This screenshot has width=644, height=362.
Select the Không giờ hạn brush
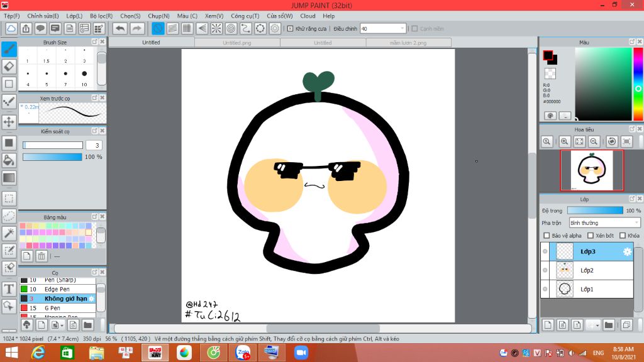point(57,299)
